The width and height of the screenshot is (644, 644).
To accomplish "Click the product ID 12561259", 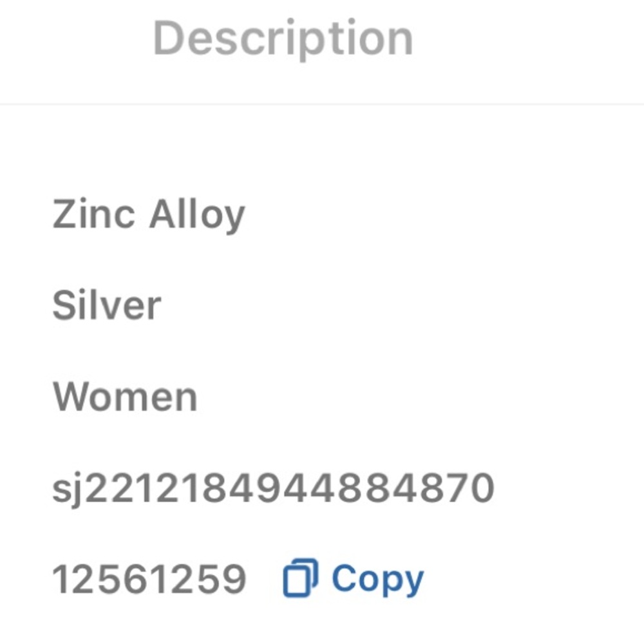I will coord(149,579).
